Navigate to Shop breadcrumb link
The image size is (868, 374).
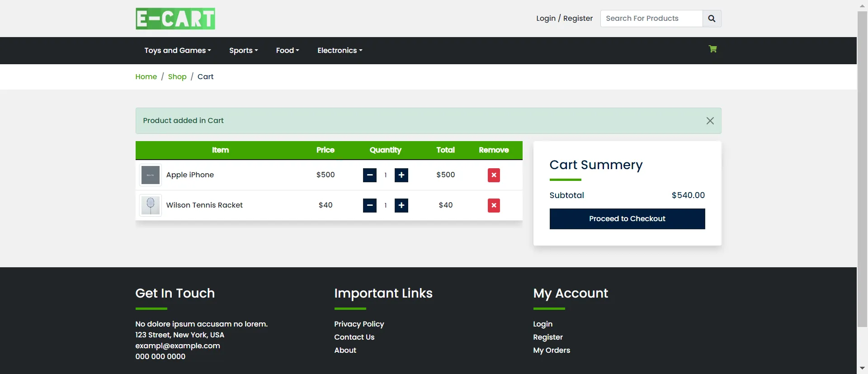click(x=177, y=77)
